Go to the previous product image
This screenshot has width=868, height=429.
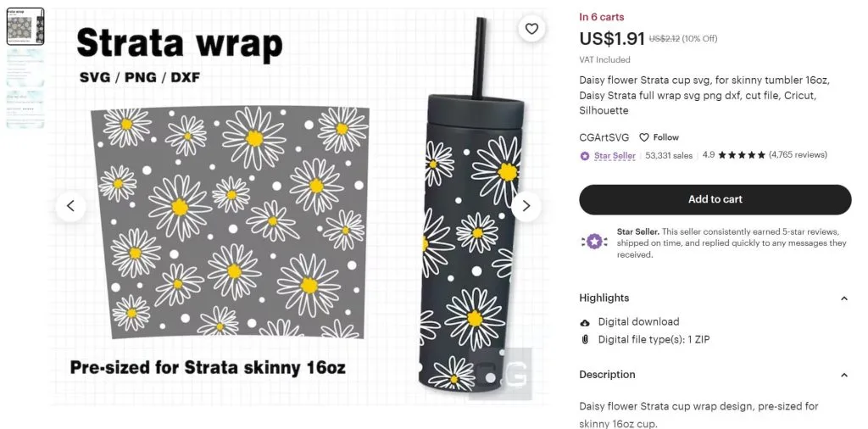[x=71, y=207]
